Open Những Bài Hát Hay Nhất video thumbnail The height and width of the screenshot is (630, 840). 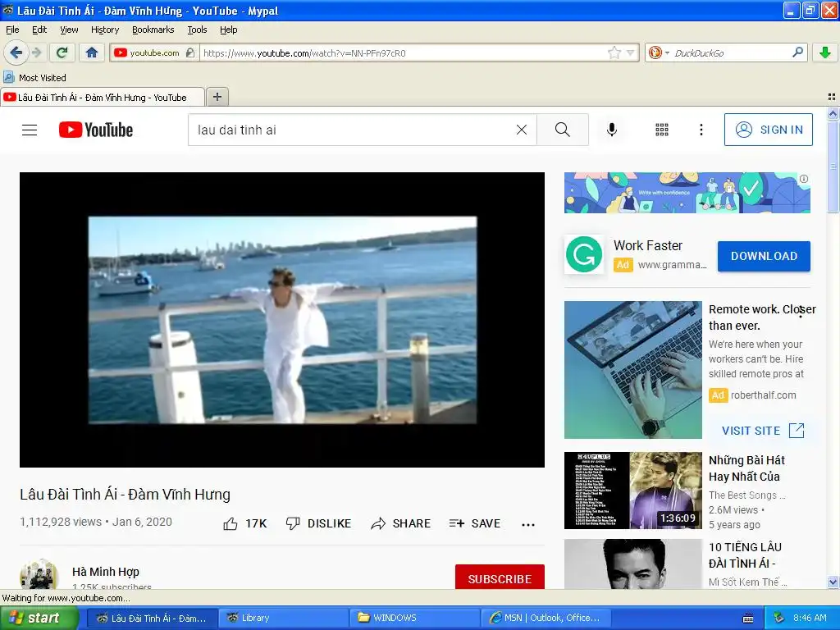(x=632, y=491)
